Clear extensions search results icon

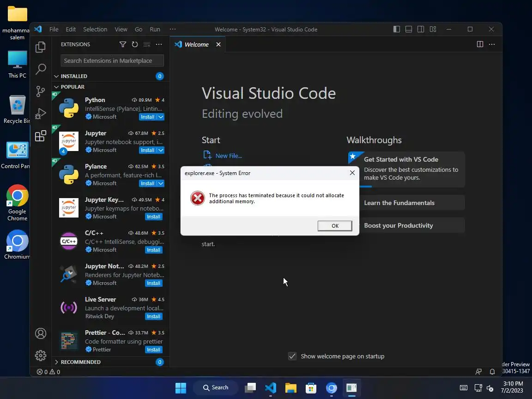146,44
